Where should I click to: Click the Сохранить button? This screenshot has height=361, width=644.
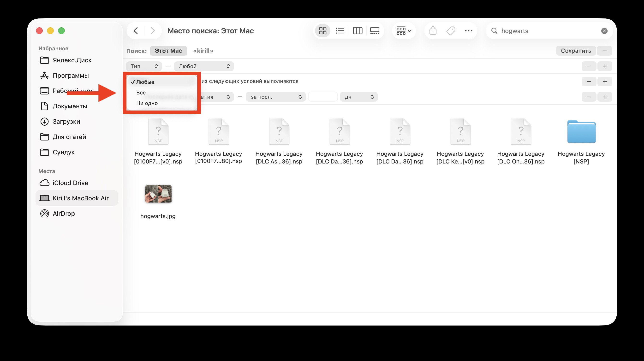pyautogui.click(x=576, y=51)
